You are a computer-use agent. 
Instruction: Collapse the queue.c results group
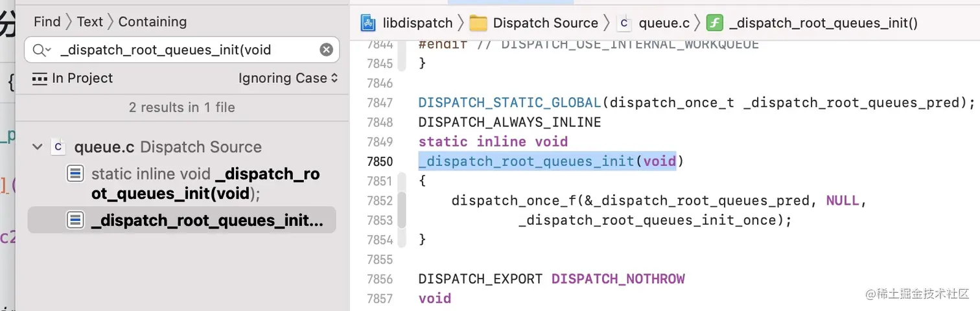pyautogui.click(x=36, y=147)
